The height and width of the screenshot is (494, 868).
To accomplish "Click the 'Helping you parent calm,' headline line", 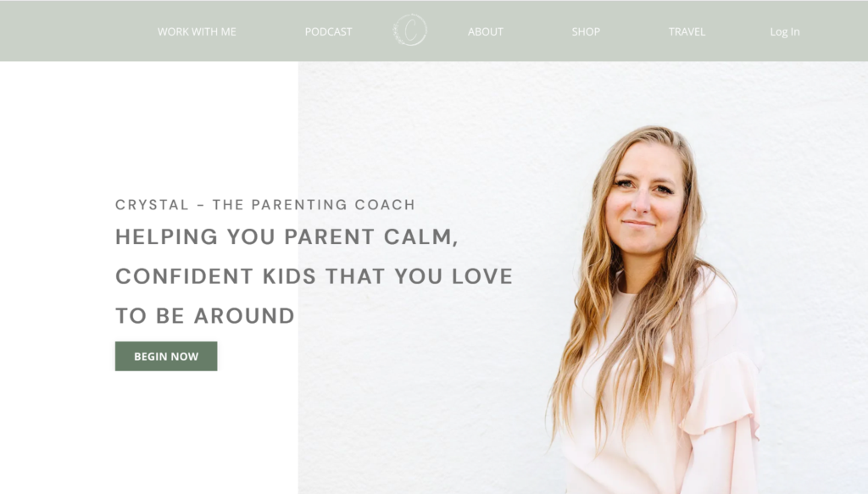I will [287, 236].
